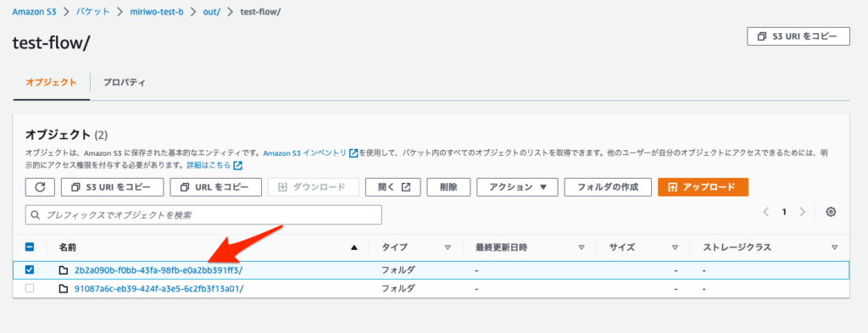Switch to the プロパティ tab
868x333 pixels.
(x=125, y=82)
